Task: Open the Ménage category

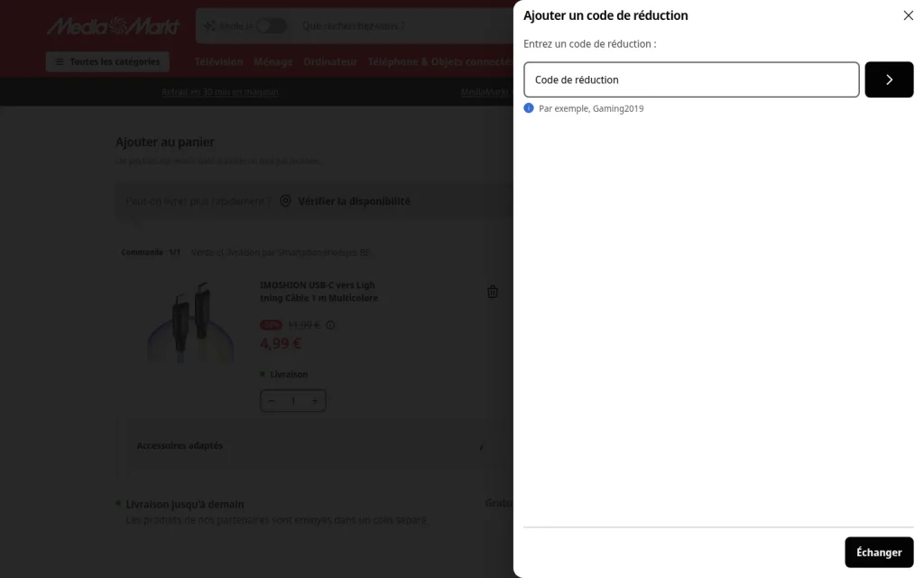Action: point(273,62)
